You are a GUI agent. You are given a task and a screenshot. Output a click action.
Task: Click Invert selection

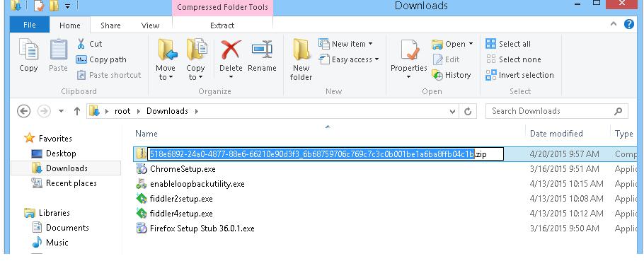519,75
